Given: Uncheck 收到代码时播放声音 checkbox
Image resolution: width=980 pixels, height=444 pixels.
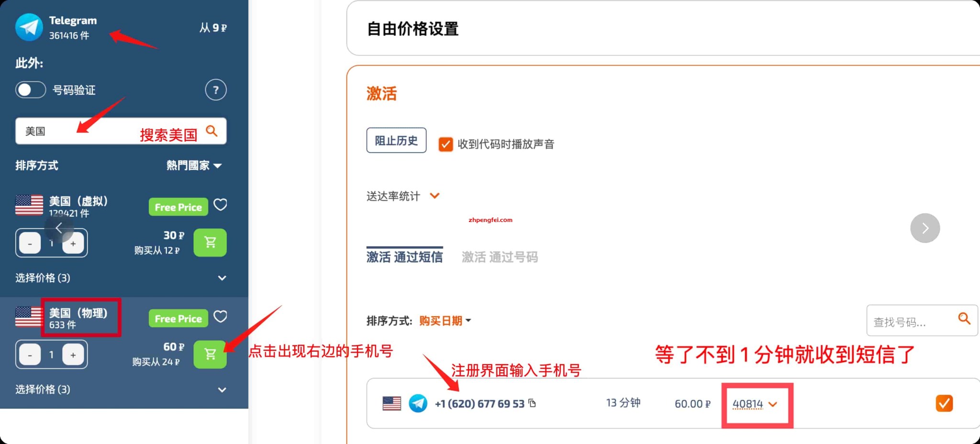Looking at the screenshot, I should [445, 144].
